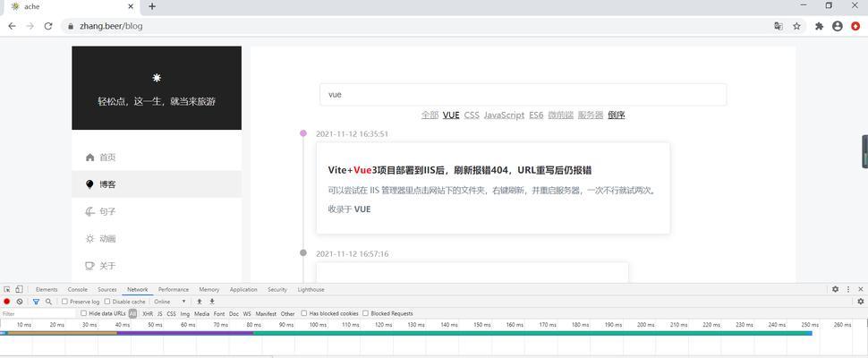Bookmark this page with the star icon
The image size is (868, 358).
coord(796,26)
